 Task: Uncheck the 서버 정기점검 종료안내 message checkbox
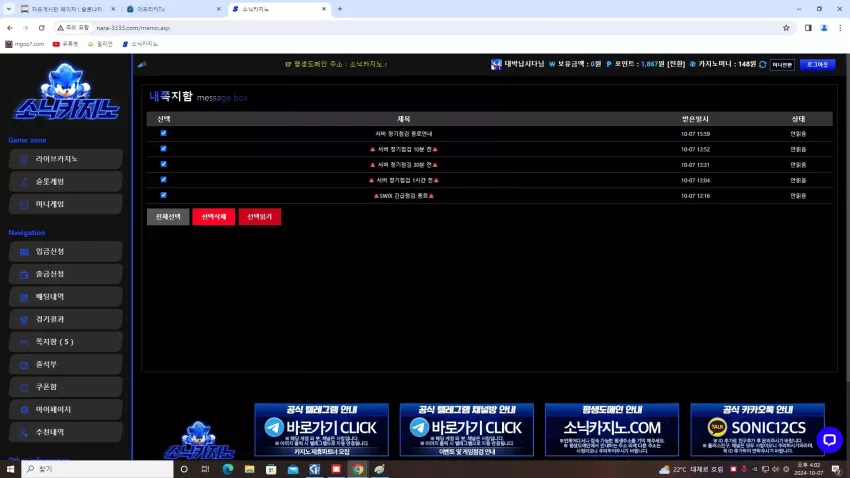tap(163, 133)
